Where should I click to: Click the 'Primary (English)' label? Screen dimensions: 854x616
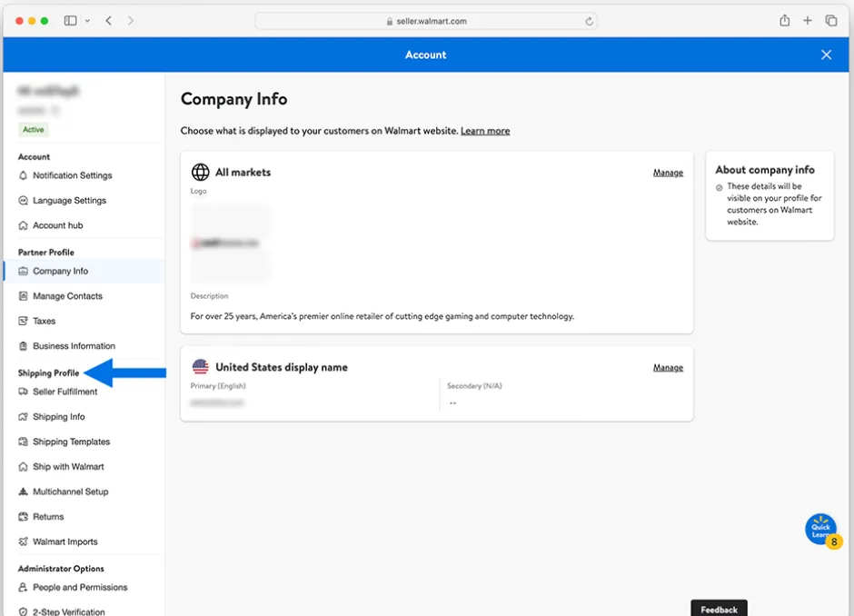pyautogui.click(x=218, y=386)
